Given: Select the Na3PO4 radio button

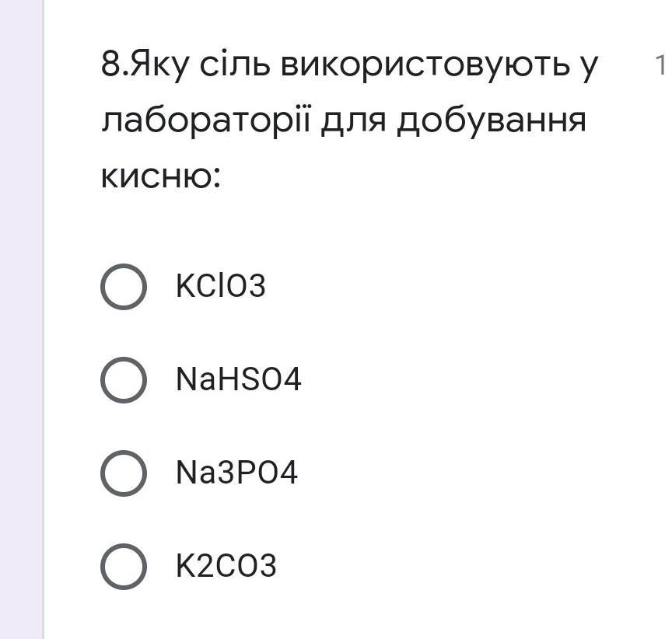Looking at the screenshot, I should (124, 473).
